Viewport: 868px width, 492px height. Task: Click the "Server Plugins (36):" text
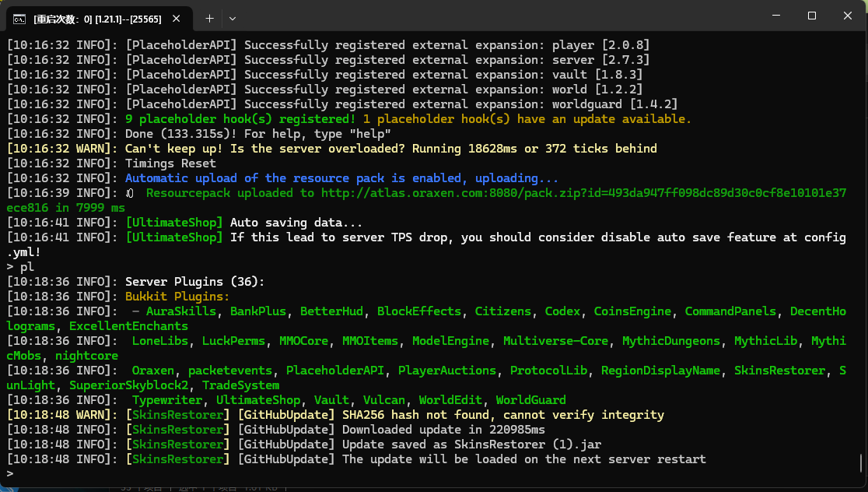[194, 282]
